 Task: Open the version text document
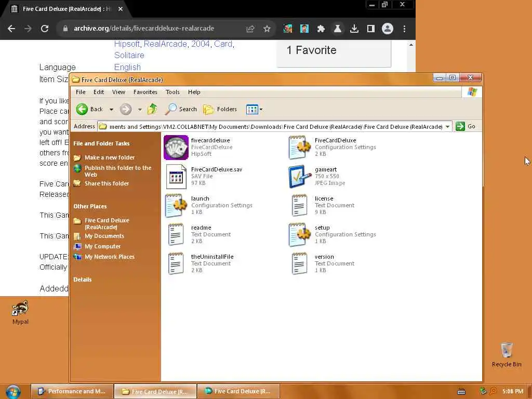(300, 263)
